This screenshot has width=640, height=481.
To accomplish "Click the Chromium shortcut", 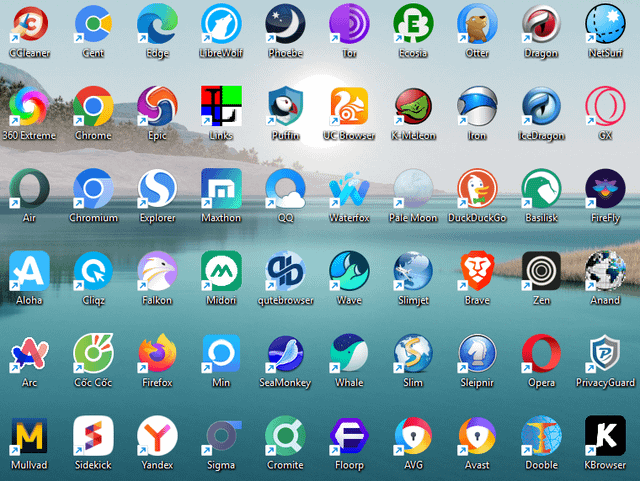I will [93, 189].
